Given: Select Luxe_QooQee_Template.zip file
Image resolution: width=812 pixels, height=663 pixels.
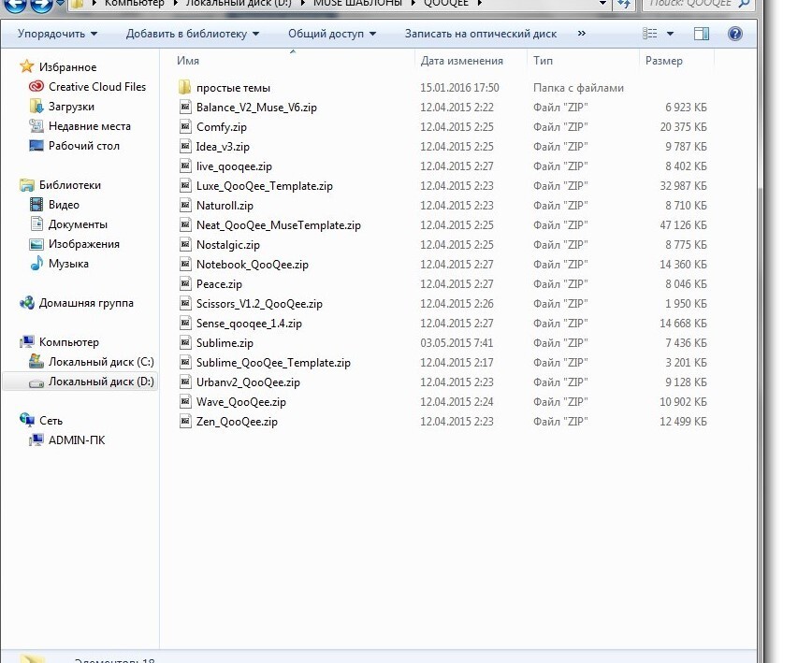Looking at the screenshot, I should coord(264,186).
